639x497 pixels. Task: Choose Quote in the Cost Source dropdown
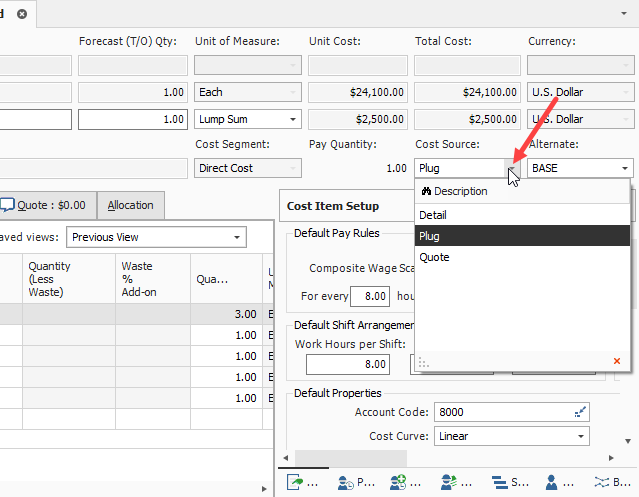coord(434,257)
